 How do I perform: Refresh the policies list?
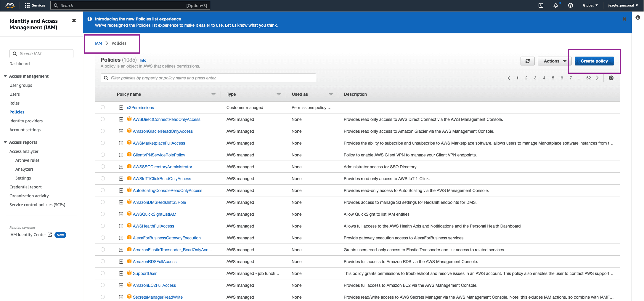[x=527, y=61]
